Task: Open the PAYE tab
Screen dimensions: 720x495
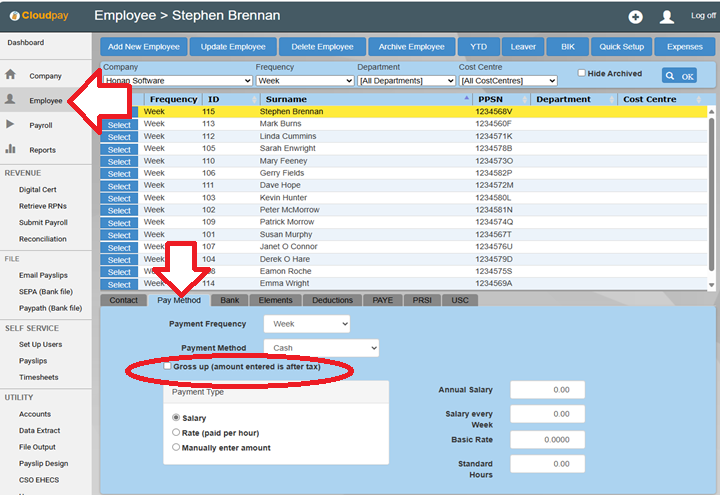Action: [x=382, y=300]
